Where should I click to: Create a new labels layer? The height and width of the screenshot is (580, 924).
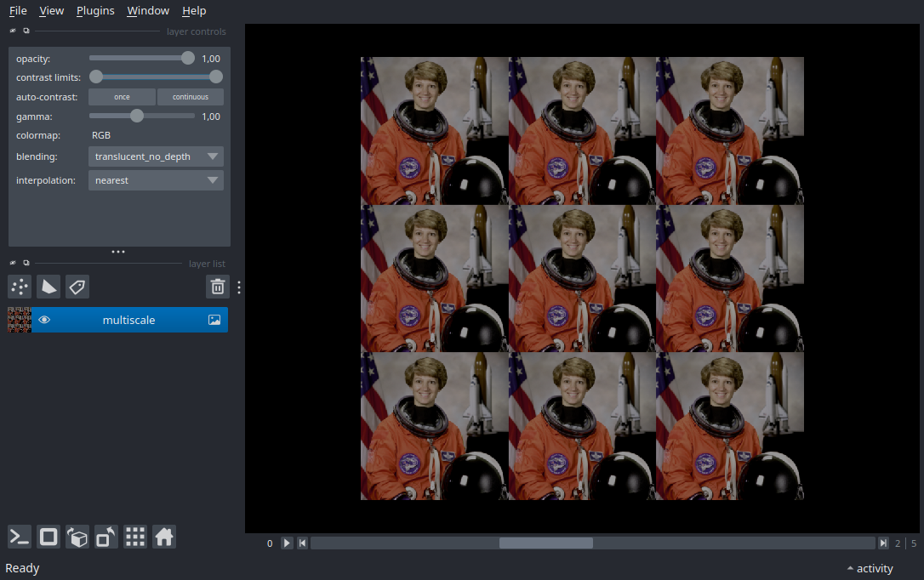click(77, 287)
